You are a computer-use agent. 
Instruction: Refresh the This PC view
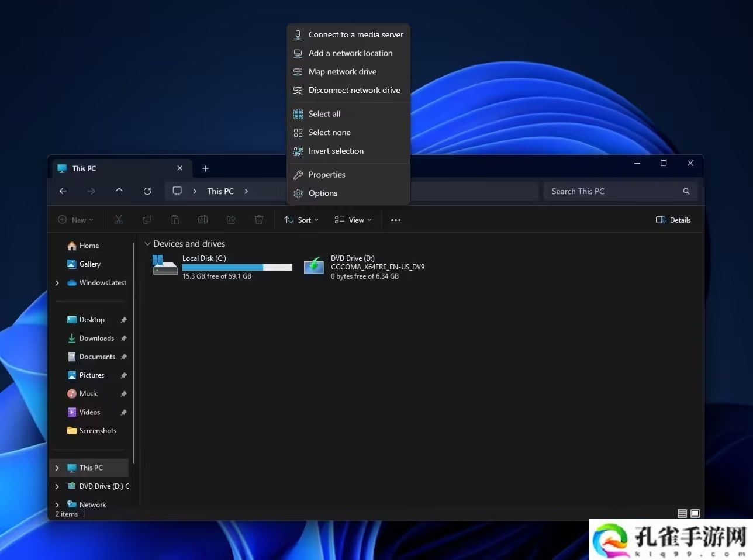(147, 191)
